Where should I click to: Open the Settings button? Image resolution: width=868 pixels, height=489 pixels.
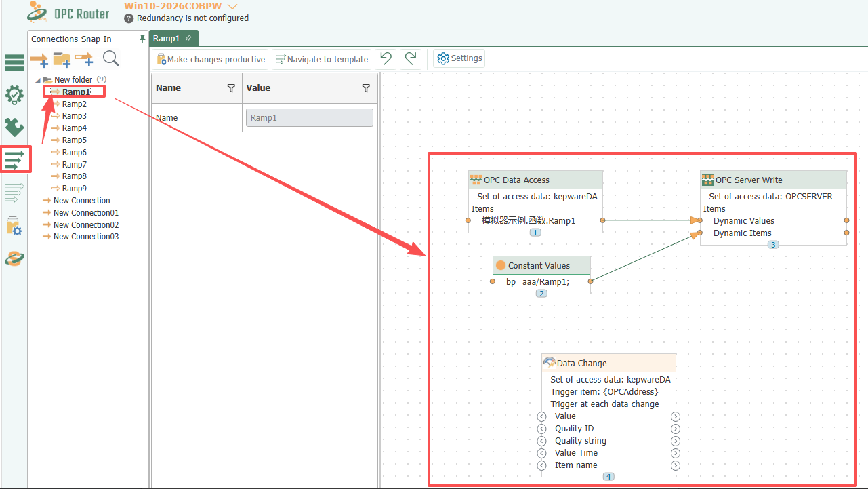tap(460, 58)
